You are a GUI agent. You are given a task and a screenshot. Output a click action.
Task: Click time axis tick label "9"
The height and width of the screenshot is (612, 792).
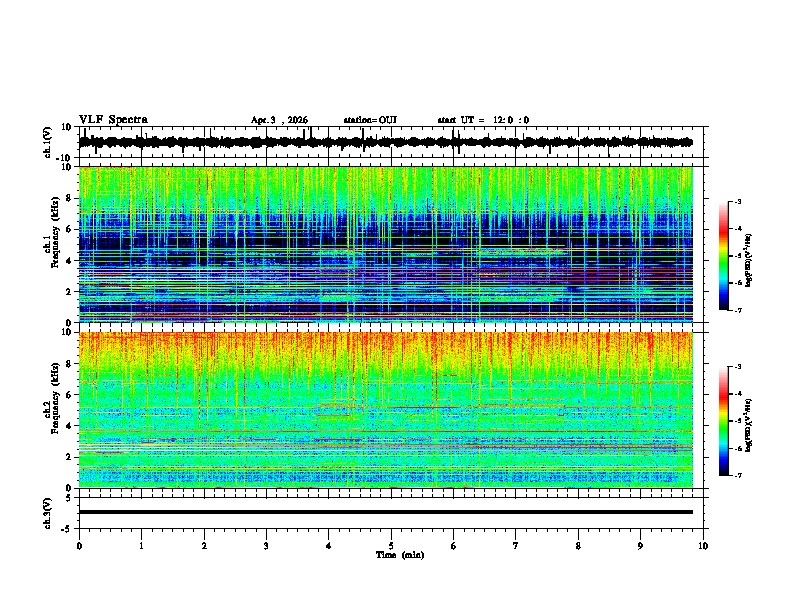640,546
